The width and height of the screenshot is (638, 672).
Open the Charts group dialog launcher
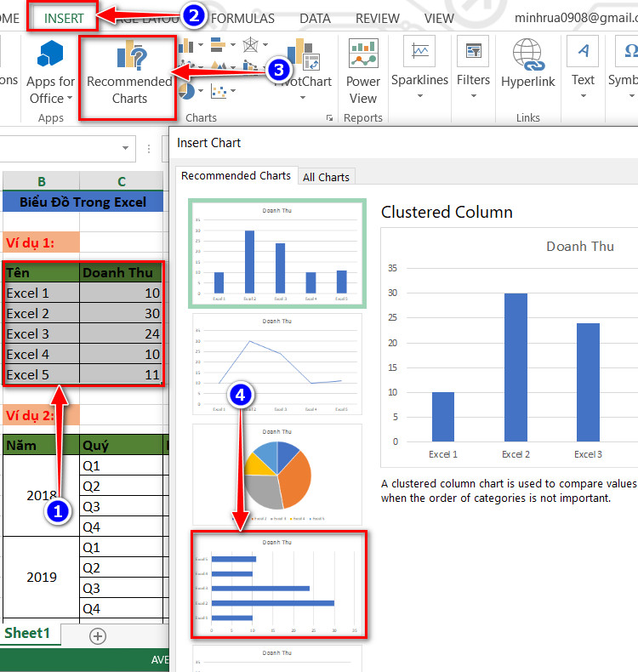[x=329, y=118]
